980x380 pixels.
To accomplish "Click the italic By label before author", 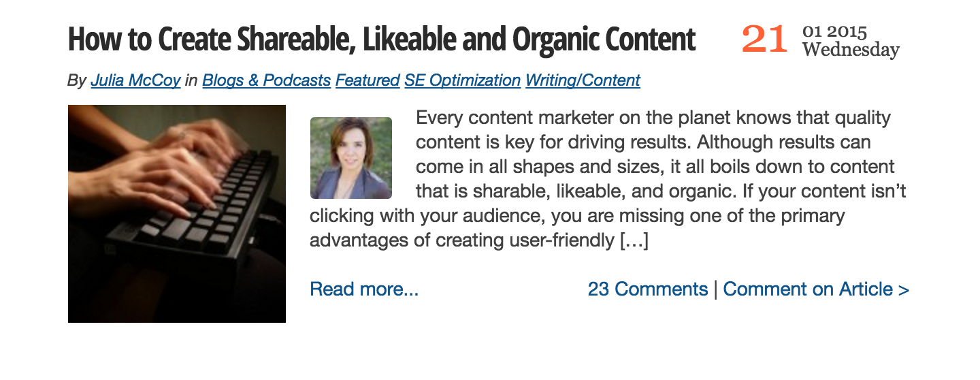I will 77,80.
